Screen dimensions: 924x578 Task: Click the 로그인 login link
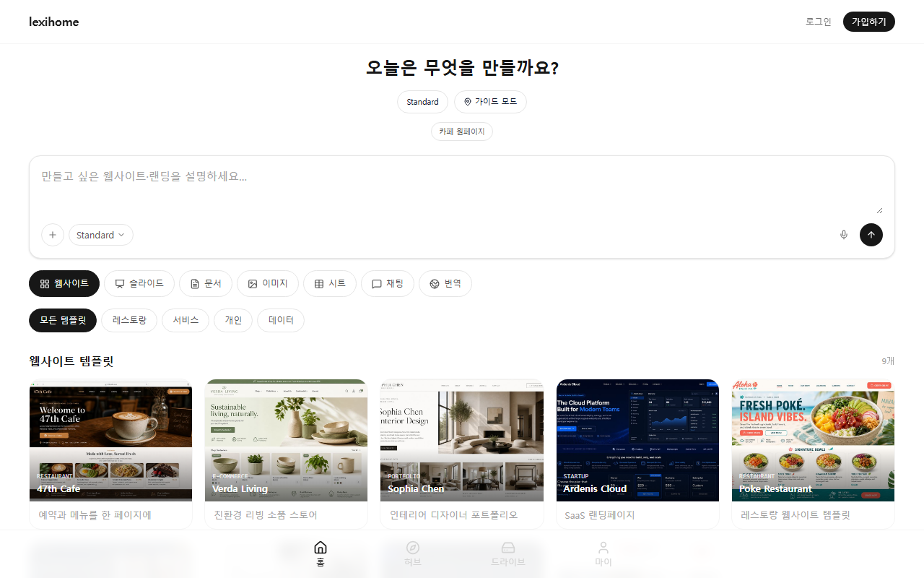click(819, 22)
